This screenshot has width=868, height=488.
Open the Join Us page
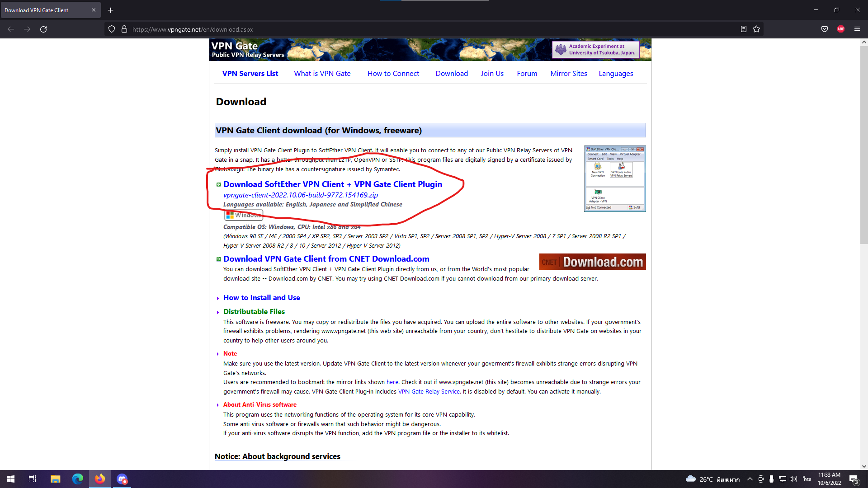pyautogui.click(x=492, y=74)
